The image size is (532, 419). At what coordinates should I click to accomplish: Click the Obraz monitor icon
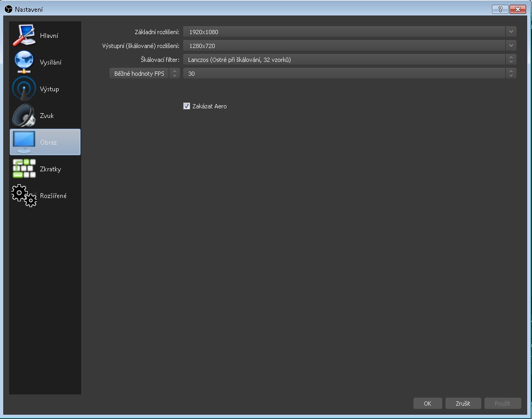click(x=24, y=142)
